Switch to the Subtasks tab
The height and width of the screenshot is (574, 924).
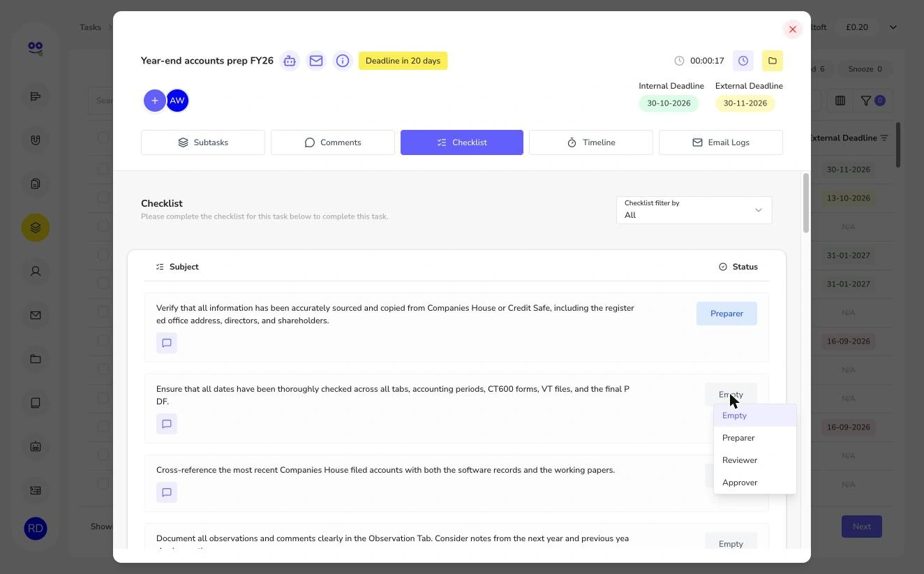(x=203, y=142)
